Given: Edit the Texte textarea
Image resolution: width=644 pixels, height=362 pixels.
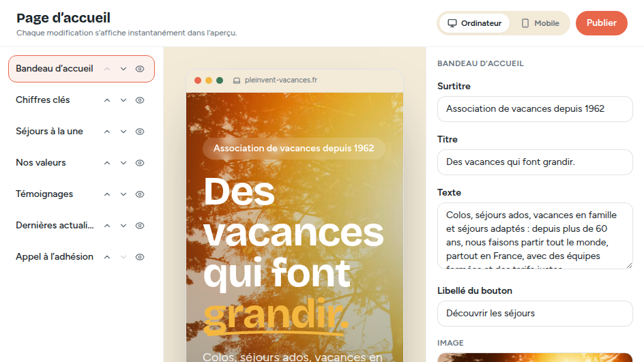Looking at the screenshot, I should 535,236.
